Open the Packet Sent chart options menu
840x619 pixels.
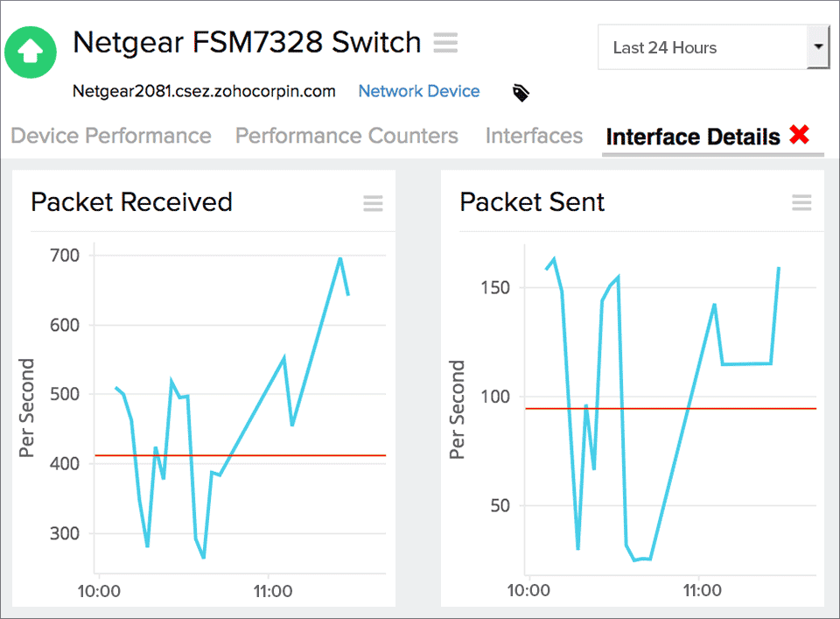pos(801,203)
